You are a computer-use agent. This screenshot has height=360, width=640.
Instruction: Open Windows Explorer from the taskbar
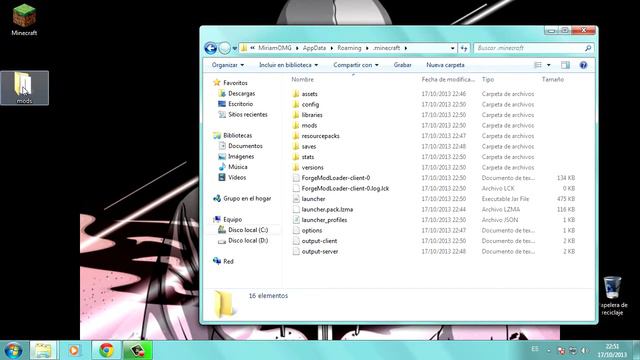click(42, 350)
